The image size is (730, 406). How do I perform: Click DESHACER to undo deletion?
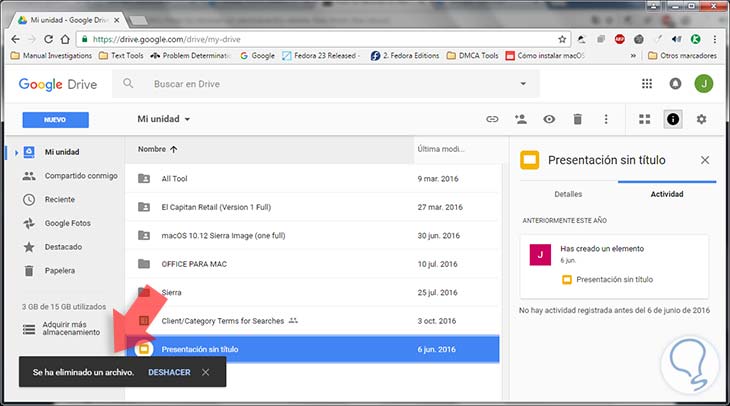[x=169, y=372]
